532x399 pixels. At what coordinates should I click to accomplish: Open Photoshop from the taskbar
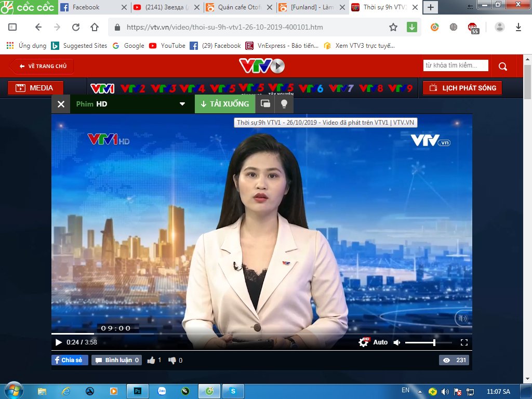pos(137,392)
